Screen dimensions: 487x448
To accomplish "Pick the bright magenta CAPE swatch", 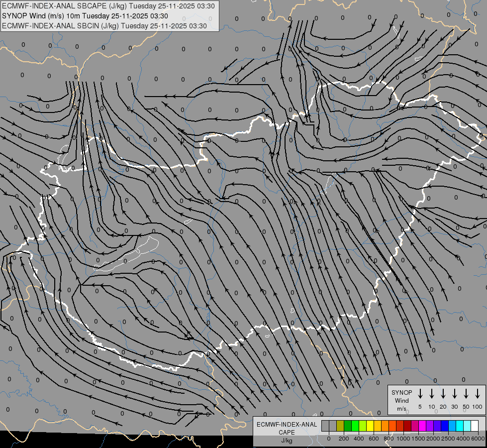I will coord(422,426).
